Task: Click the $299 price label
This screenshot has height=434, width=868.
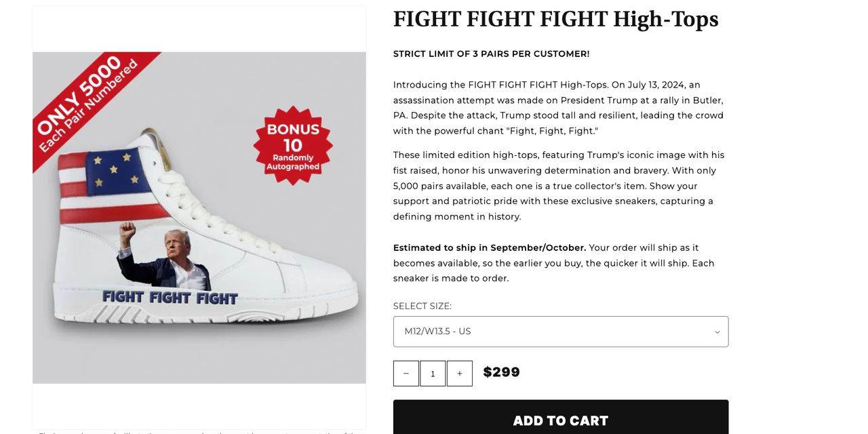Action: (501, 372)
